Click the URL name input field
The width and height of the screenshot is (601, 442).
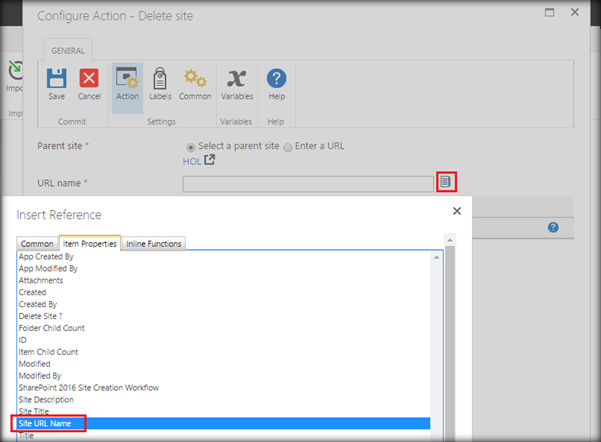308,184
